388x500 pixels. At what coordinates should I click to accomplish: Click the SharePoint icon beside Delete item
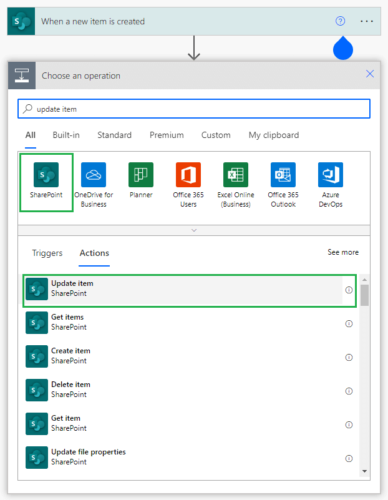click(37, 390)
